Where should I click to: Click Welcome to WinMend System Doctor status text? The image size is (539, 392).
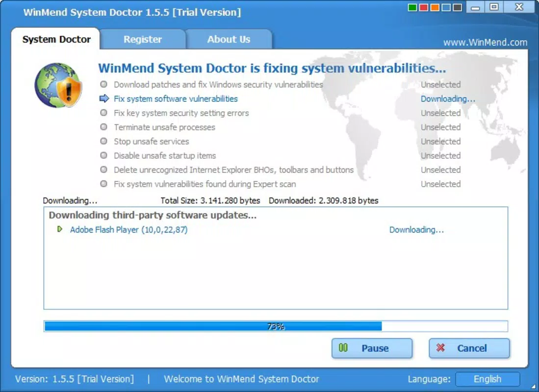[241, 379]
